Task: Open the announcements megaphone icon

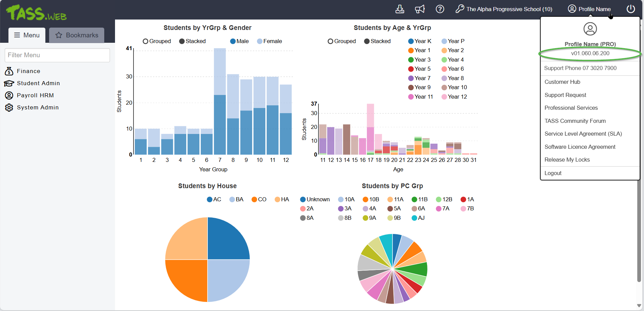Action: pyautogui.click(x=420, y=9)
